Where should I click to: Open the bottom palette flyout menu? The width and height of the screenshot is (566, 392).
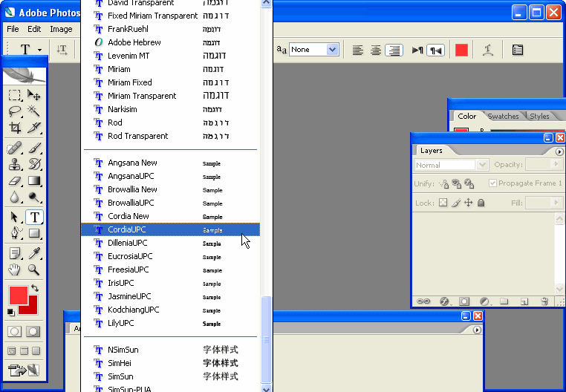point(477,330)
